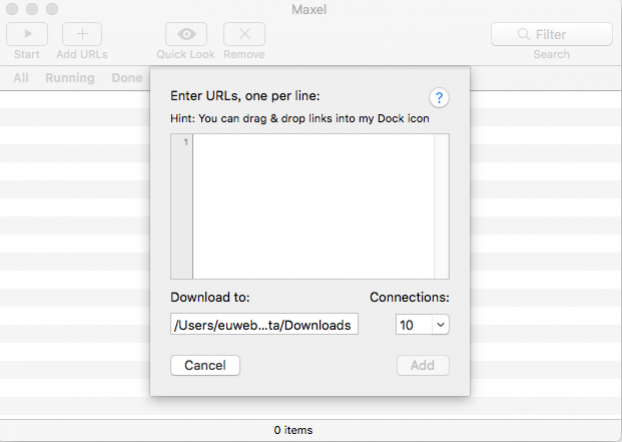Zoom the Maxel window

(52, 9)
